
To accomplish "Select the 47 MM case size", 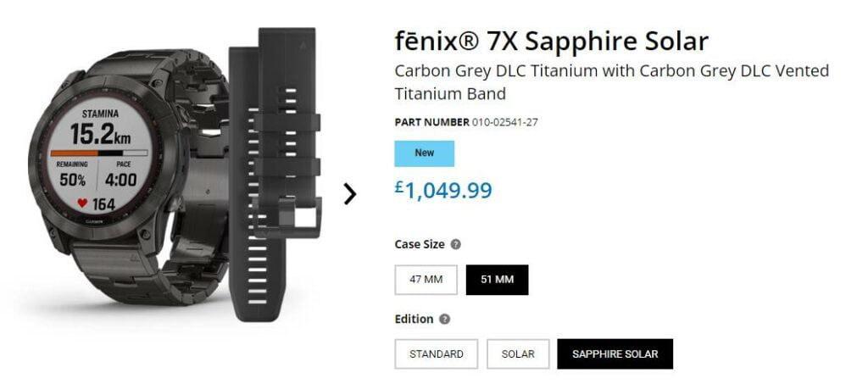I will [x=426, y=280].
